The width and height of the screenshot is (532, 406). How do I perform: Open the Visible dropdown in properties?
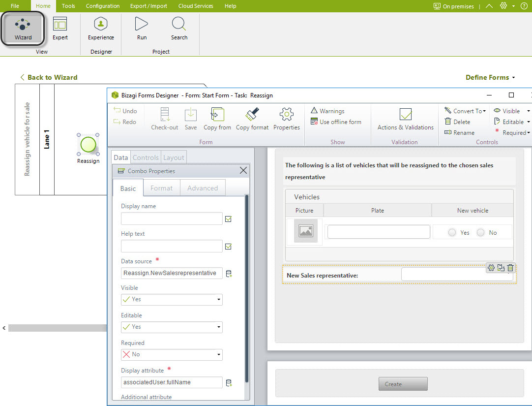click(172, 299)
